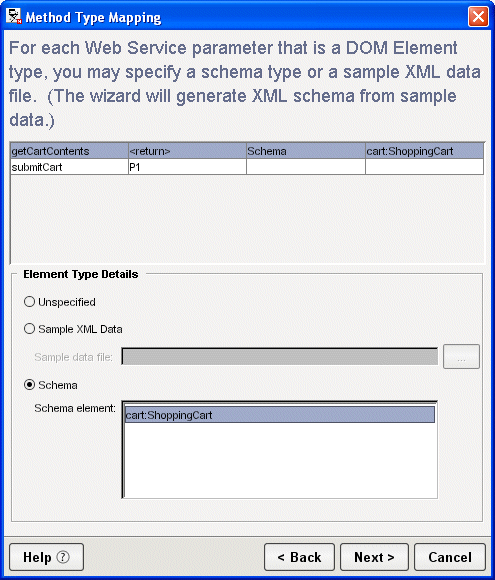Click the Method Type Mapping title bar icon
The height and width of the screenshot is (580, 495).
pos(14,17)
